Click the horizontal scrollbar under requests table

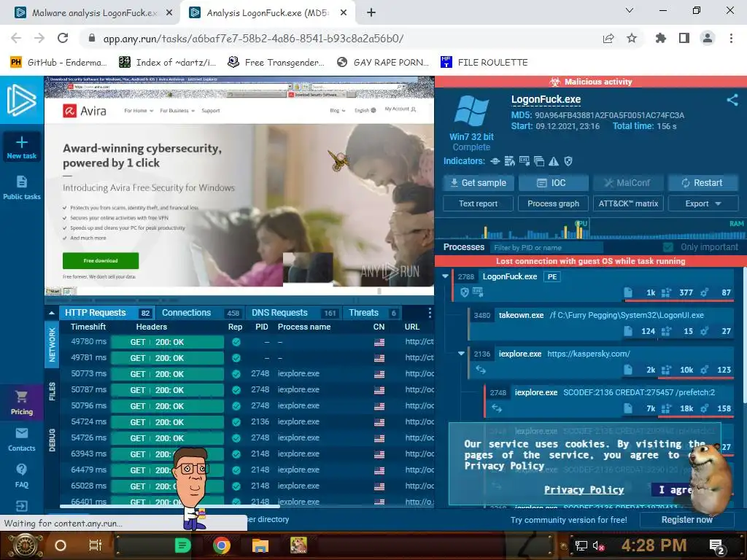click(170, 506)
